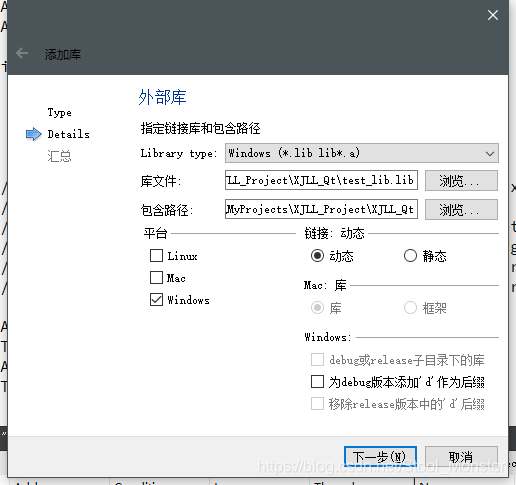This screenshot has height=485, width=516.
Task: Select the Mac 框架 radio option
Action: click(x=410, y=307)
